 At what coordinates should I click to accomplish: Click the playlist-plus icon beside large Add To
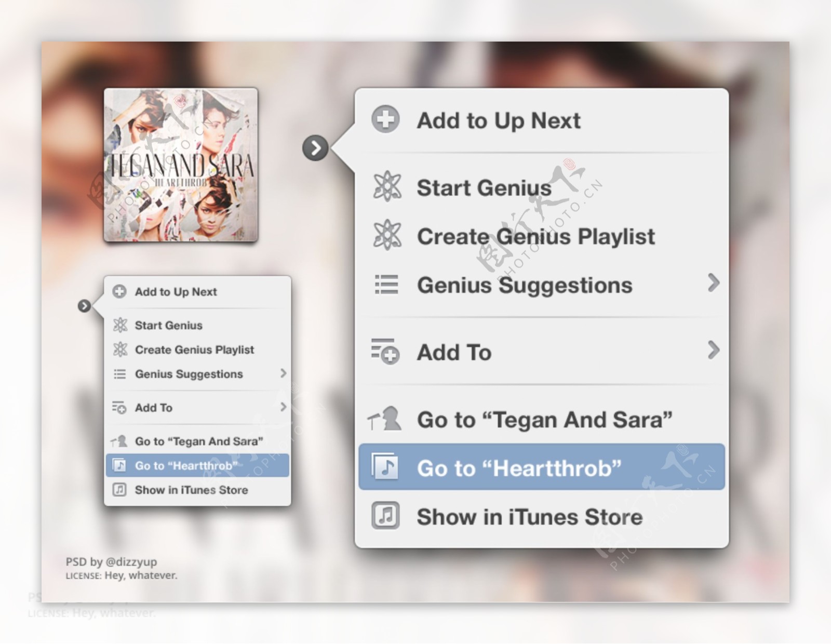coord(385,351)
